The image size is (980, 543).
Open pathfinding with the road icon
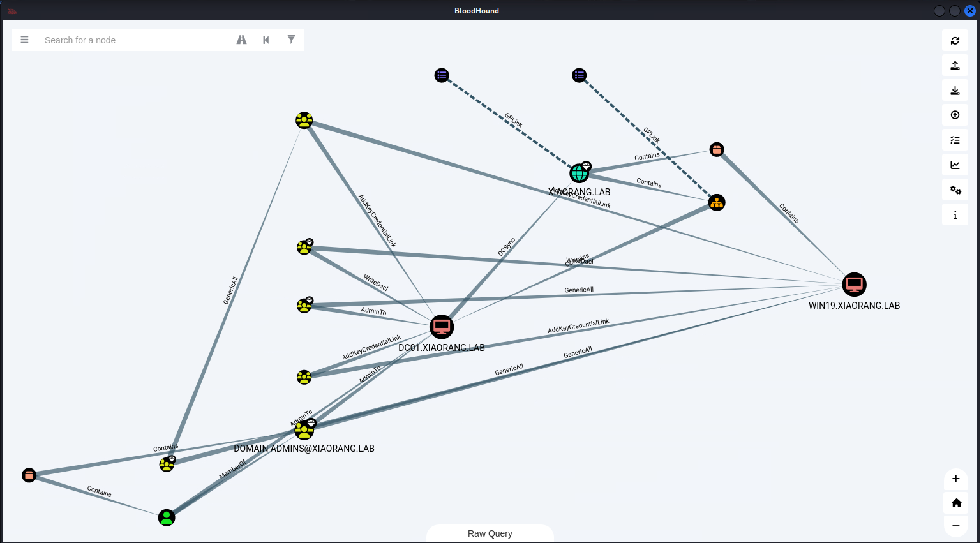click(242, 40)
